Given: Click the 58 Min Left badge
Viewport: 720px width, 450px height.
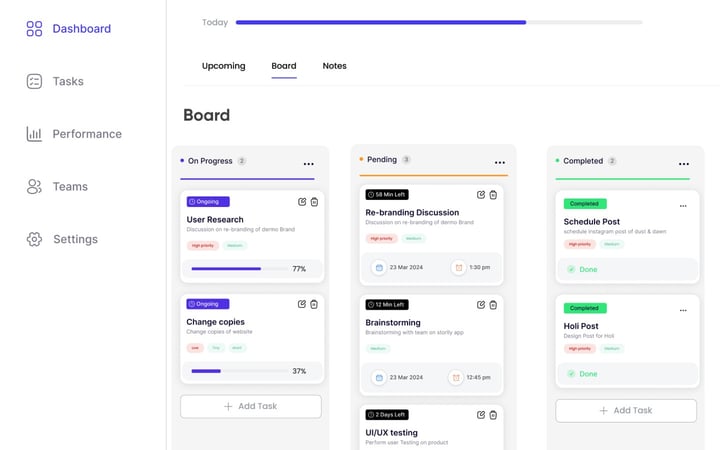Looking at the screenshot, I should tap(387, 195).
